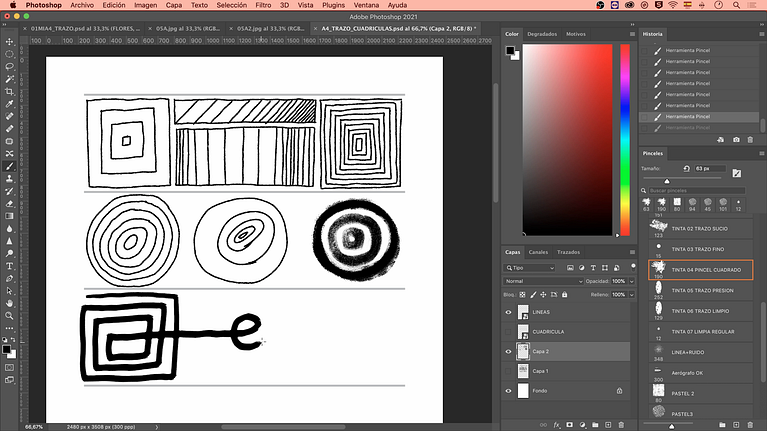
Task: Toggle lock position for layer
Action: coord(543,295)
